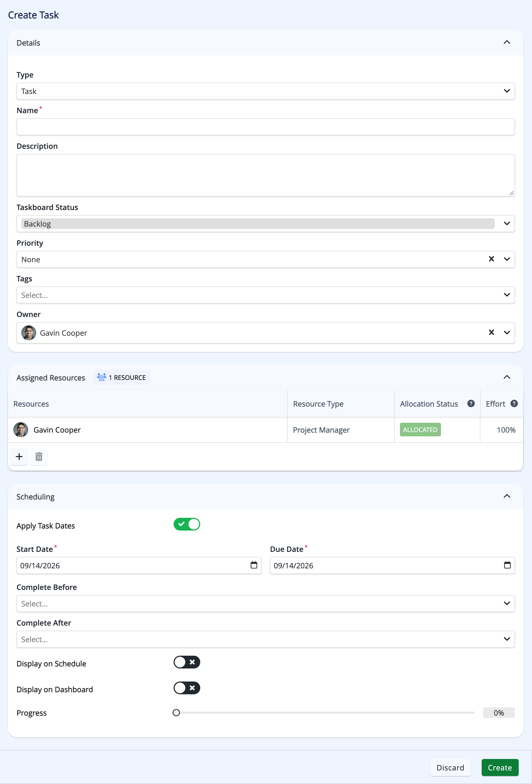The height and width of the screenshot is (784, 532).
Task: Collapse the Scheduling section
Action: 507,496
